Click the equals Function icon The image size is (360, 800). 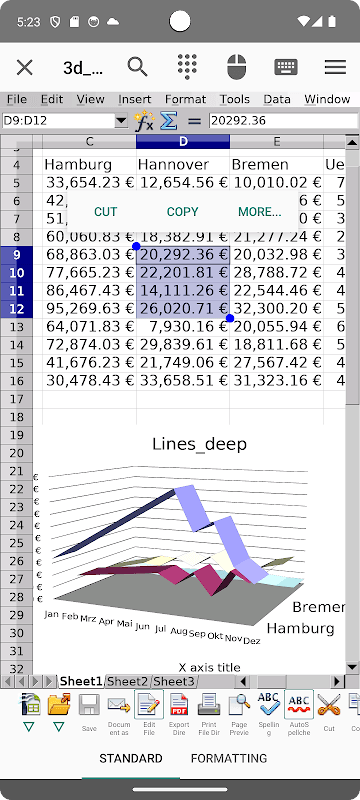pyautogui.click(x=194, y=121)
